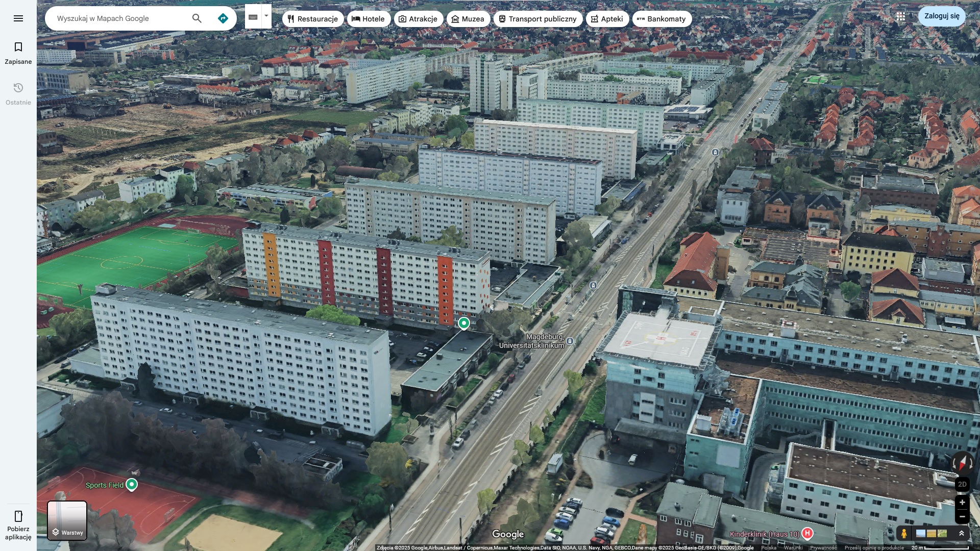980x551 pixels.
Task: Zoom out with the minus button
Action: (x=962, y=516)
